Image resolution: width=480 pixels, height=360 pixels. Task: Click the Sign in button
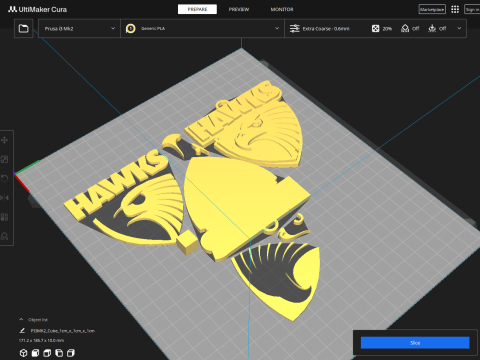click(472, 9)
